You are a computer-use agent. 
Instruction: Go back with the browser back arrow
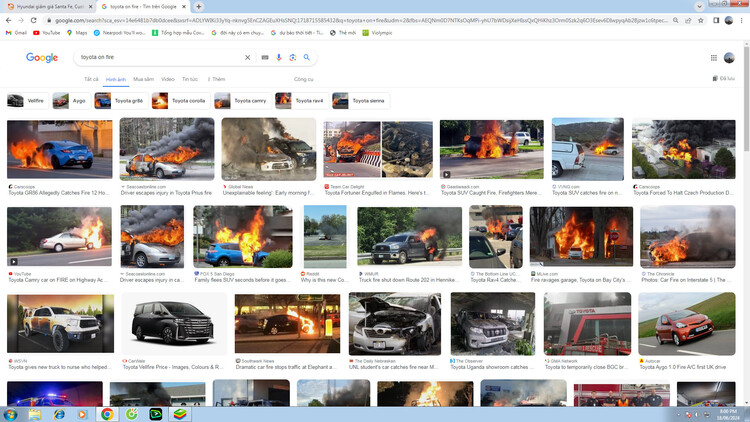click(9, 21)
